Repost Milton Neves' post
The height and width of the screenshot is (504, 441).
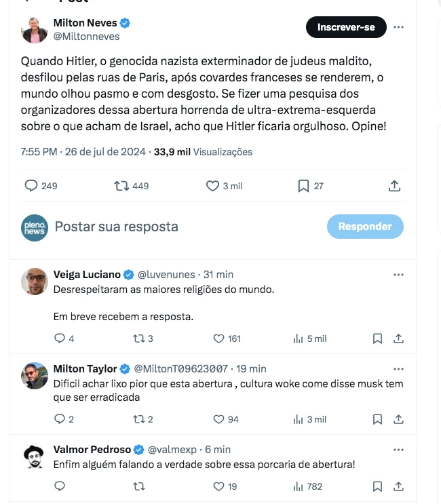[x=122, y=186]
